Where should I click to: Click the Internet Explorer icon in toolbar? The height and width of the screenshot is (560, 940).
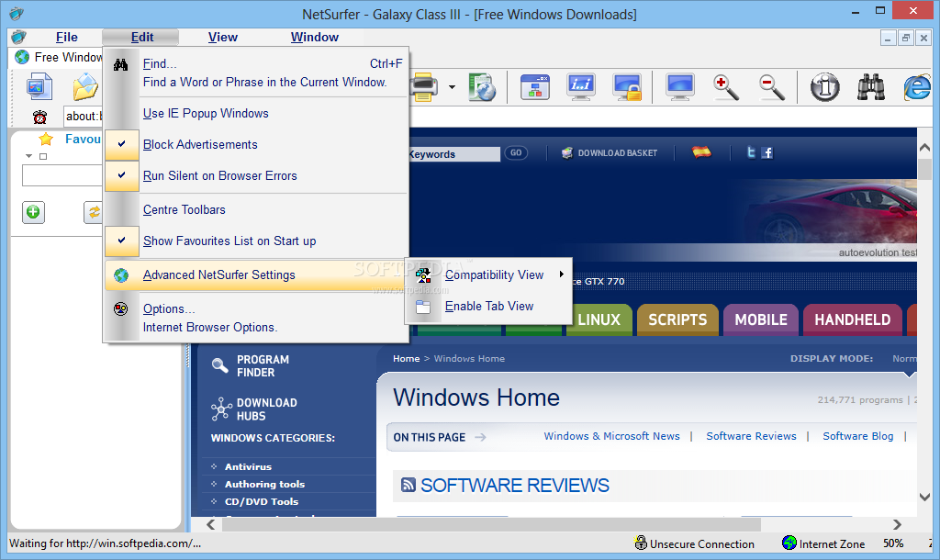point(917,87)
